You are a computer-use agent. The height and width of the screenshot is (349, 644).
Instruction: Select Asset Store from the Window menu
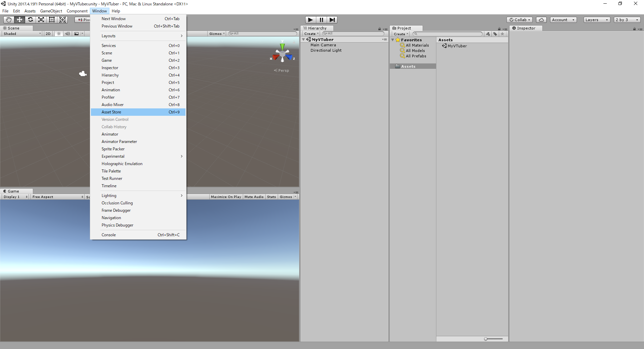(111, 112)
